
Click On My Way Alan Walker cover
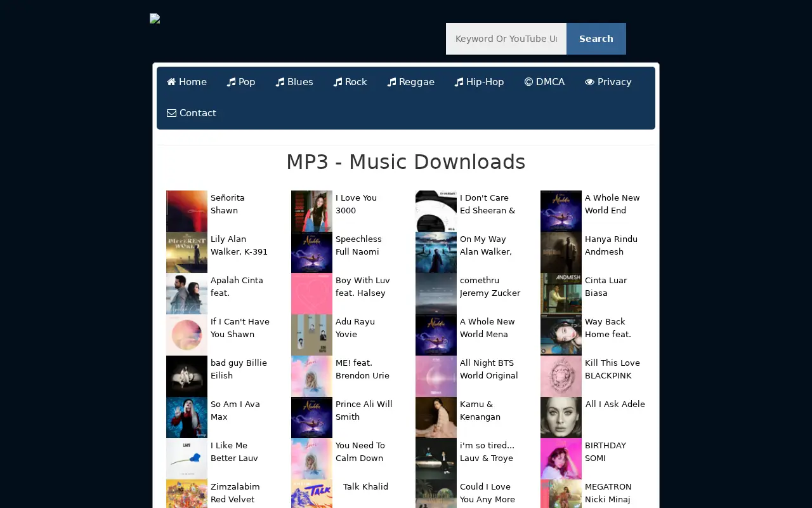pos(436,252)
